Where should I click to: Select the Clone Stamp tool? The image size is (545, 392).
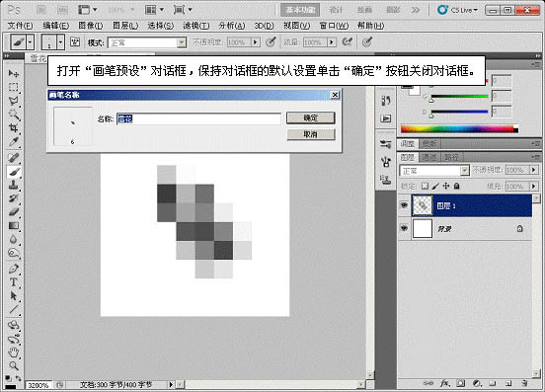coord(14,185)
